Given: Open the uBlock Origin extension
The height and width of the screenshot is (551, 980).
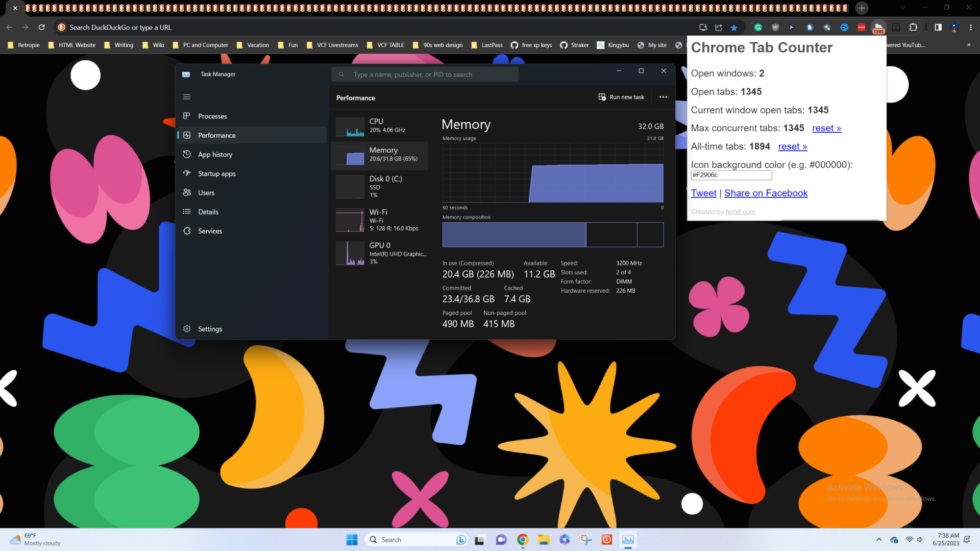Looking at the screenshot, I should (776, 27).
